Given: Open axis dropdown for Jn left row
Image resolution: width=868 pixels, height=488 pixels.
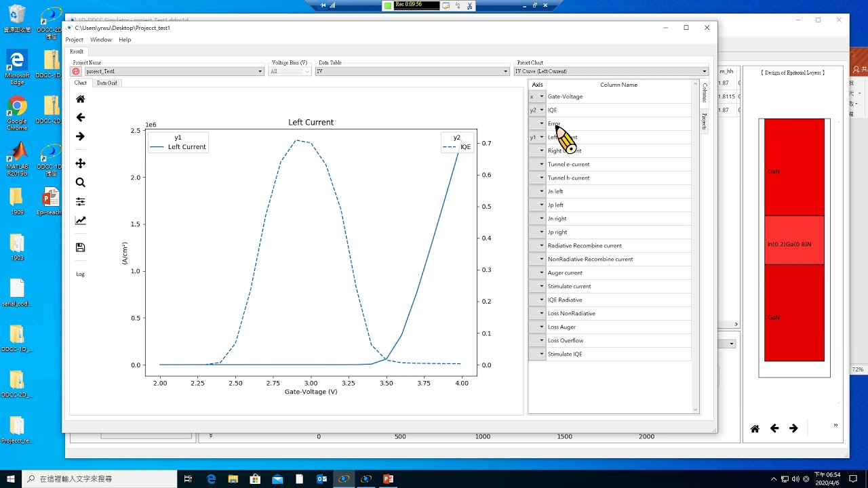Looking at the screenshot, I should point(537,191).
